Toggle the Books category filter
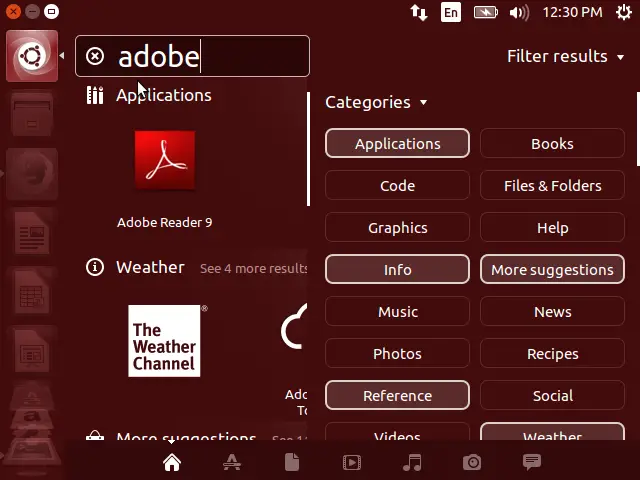Screen dimensions: 640x480 tap(552, 143)
